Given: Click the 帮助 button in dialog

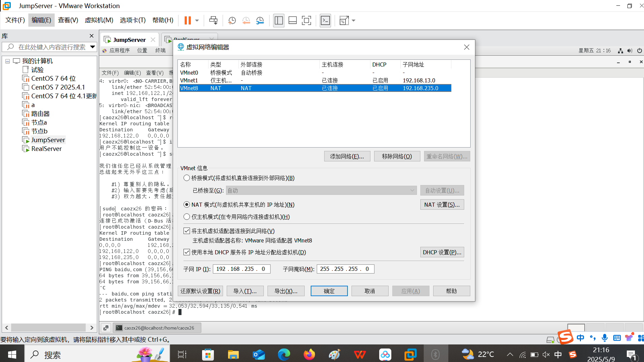Looking at the screenshot, I should [x=451, y=291].
